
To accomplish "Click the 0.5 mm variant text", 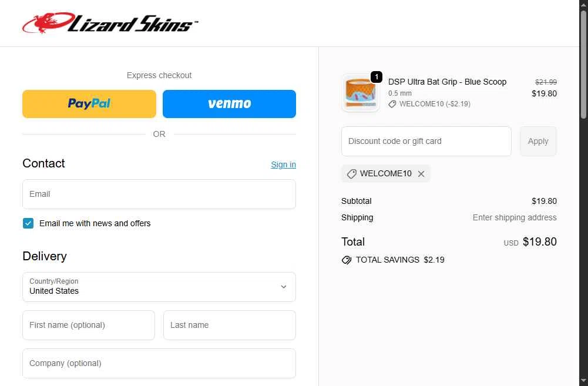I will pyautogui.click(x=400, y=93).
